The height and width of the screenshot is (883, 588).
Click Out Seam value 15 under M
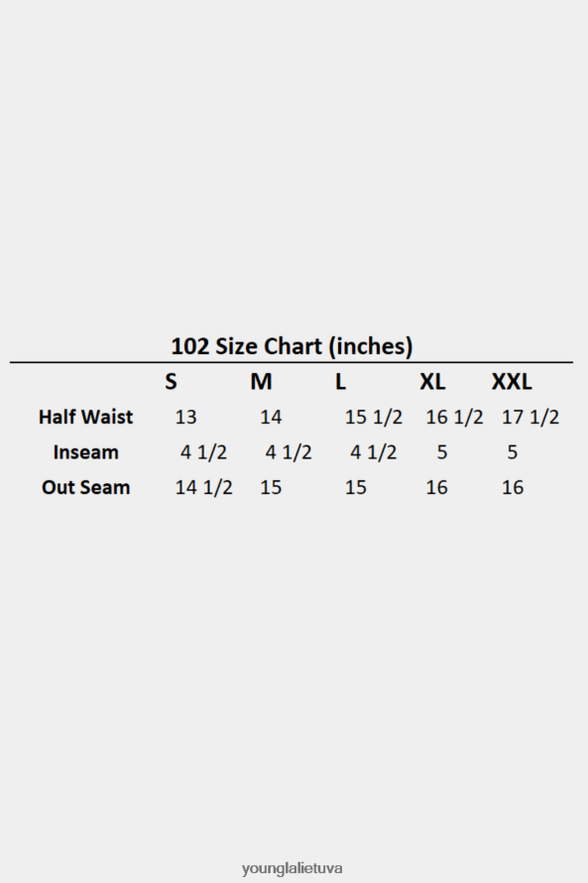(x=271, y=488)
